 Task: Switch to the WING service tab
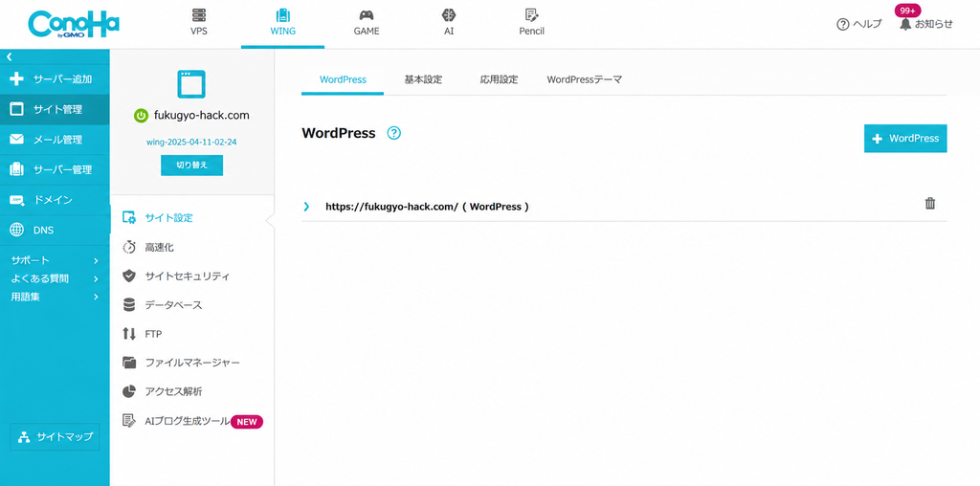tap(282, 23)
